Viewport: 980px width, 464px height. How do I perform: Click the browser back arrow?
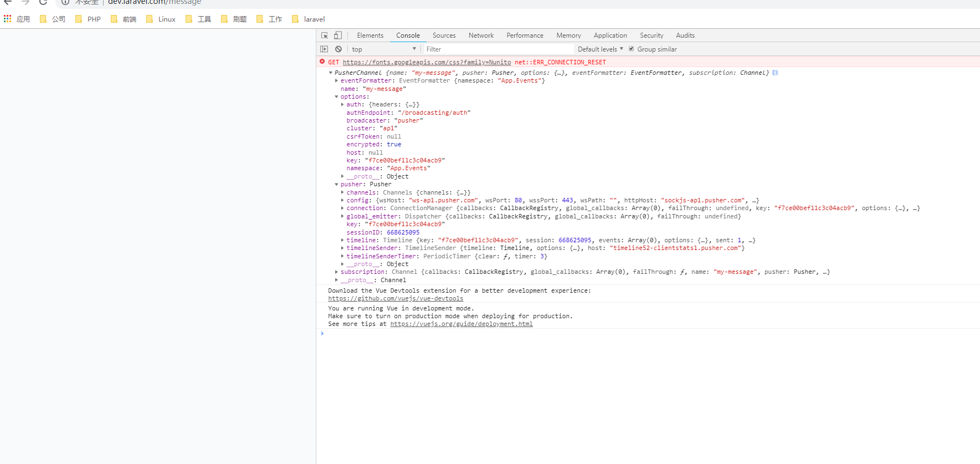coord(8,2)
